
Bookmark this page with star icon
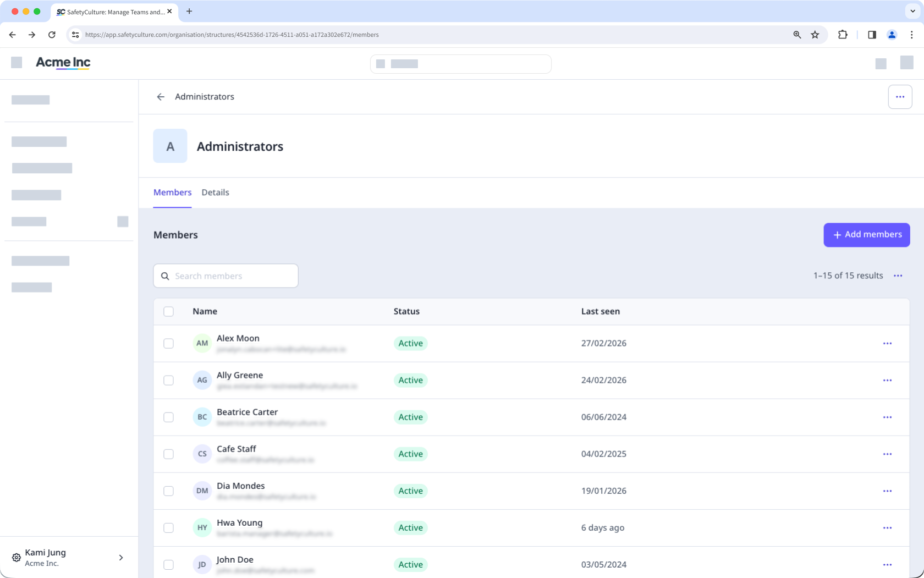pos(815,35)
